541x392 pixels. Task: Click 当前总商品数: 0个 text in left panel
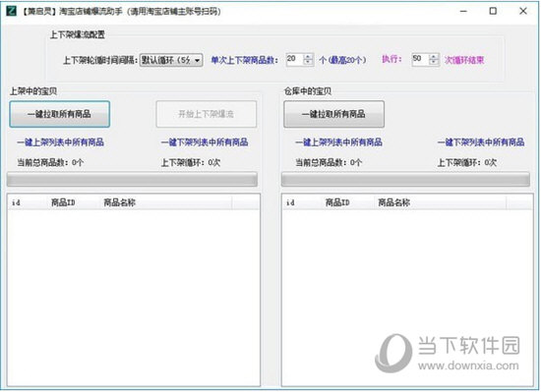(50, 162)
